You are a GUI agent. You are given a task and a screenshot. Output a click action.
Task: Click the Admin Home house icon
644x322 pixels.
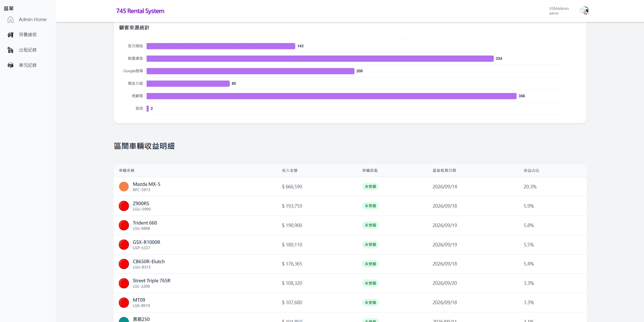tap(10, 20)
